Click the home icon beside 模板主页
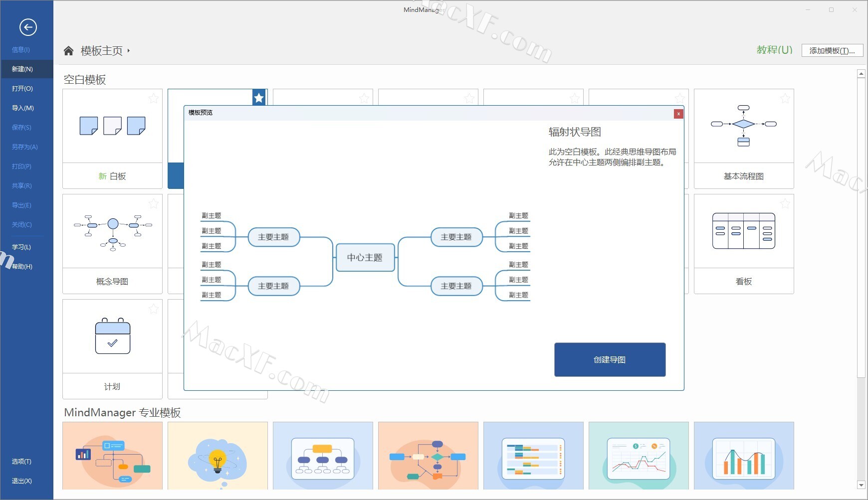This screenshot has height=500, width=868. pyautogui.click(x=69, y=51)
